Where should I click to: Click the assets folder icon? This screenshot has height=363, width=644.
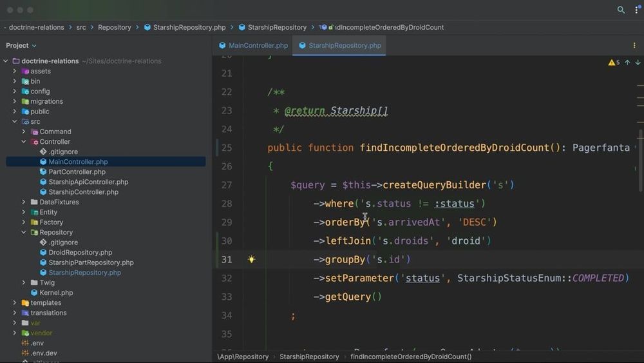pos(26,71)
